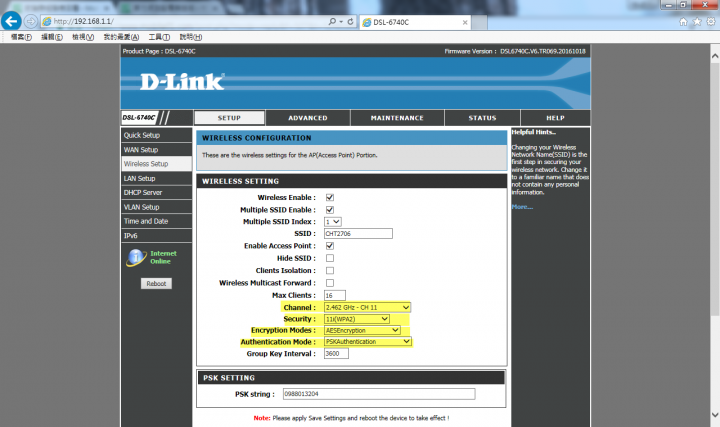Open the Authentication Mode dropdown
Screen dimensions: 720x427
[368, 342]
